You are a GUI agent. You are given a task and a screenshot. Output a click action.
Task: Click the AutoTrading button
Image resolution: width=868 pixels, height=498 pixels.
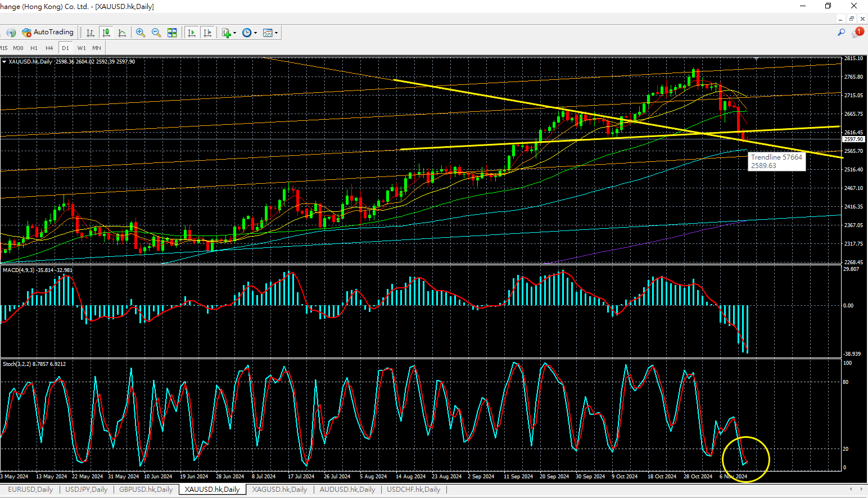point(48,33)
